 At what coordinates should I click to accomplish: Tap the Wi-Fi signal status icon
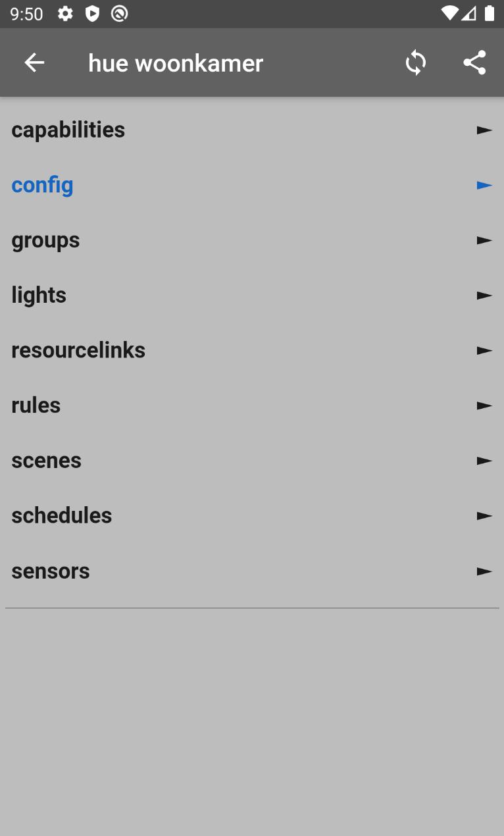point(450,14)
